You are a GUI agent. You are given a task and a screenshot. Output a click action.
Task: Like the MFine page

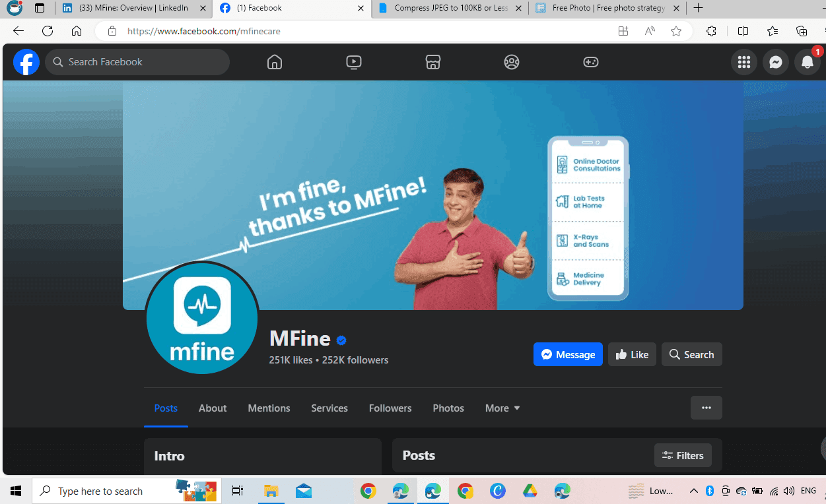[632, 354]
